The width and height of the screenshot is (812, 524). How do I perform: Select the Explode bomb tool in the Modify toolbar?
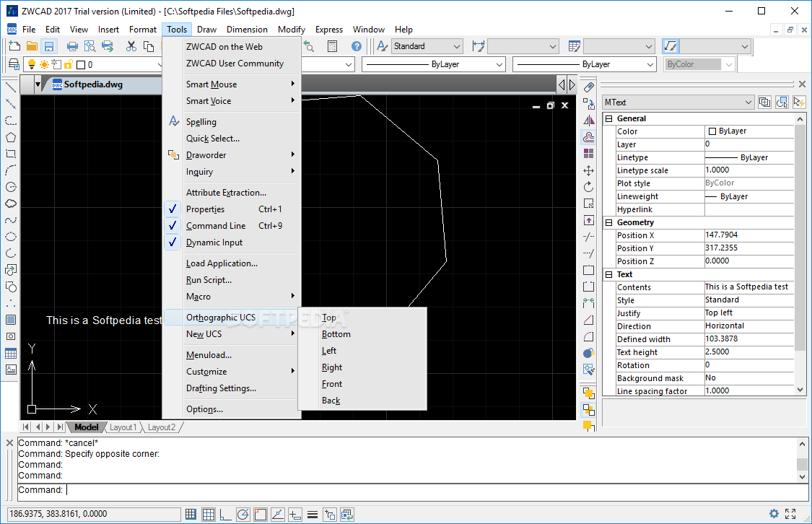pyautogui.click(x=588, y=353)
